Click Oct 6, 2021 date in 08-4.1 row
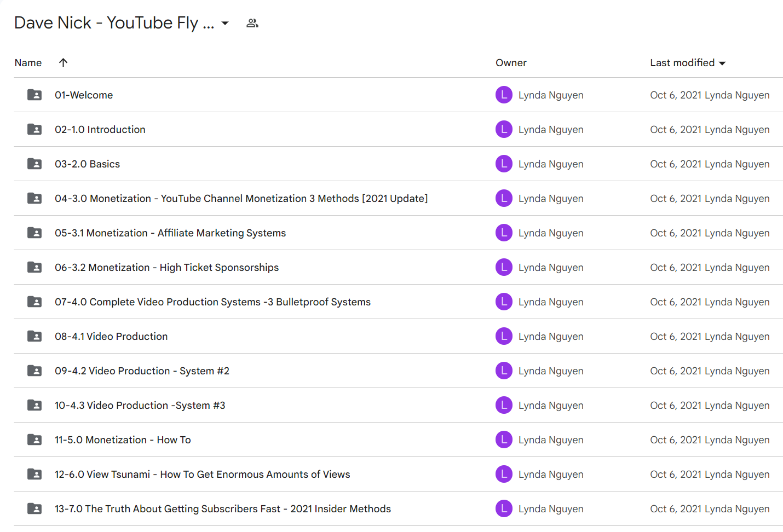Screen dimensions: 783x532 676,337
